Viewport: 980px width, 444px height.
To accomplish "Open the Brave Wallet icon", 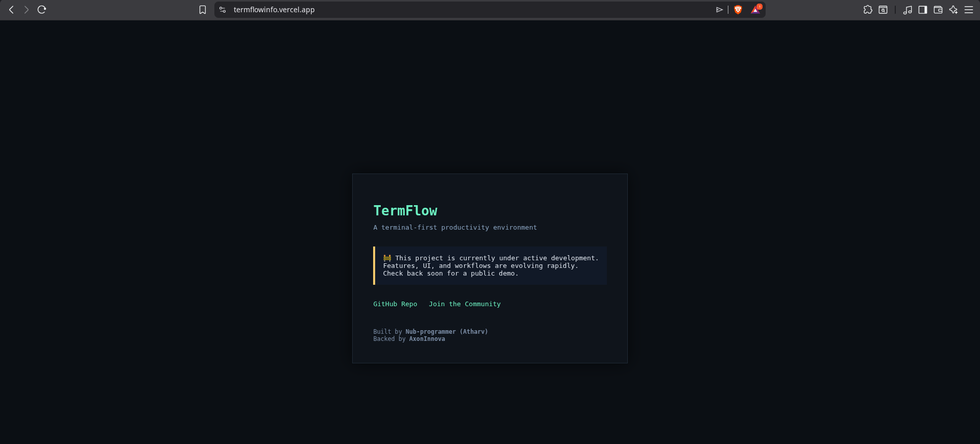I will coord(938,10).
